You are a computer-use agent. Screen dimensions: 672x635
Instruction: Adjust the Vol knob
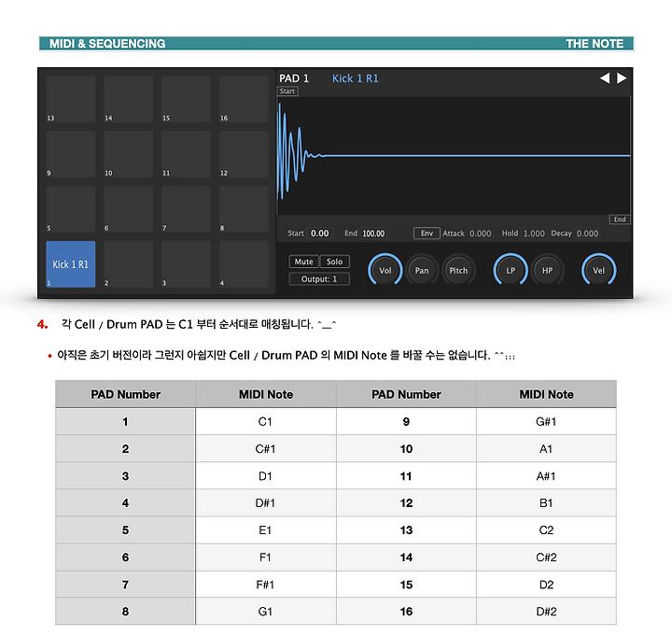tap(385, 270)
